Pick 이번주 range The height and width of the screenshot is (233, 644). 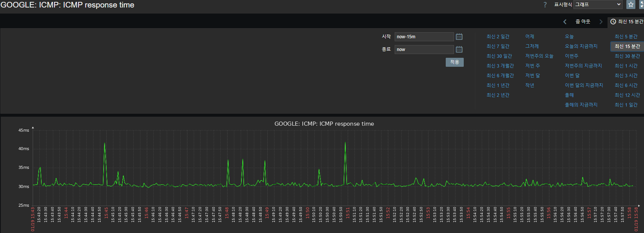572,56
